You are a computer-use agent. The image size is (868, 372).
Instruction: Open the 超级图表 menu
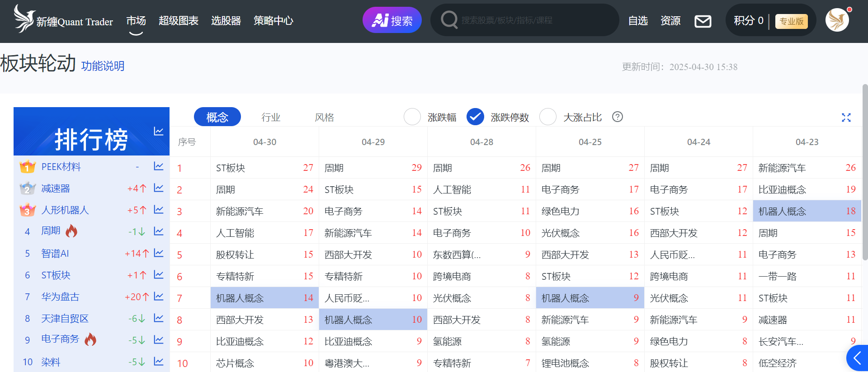(179, 21)
